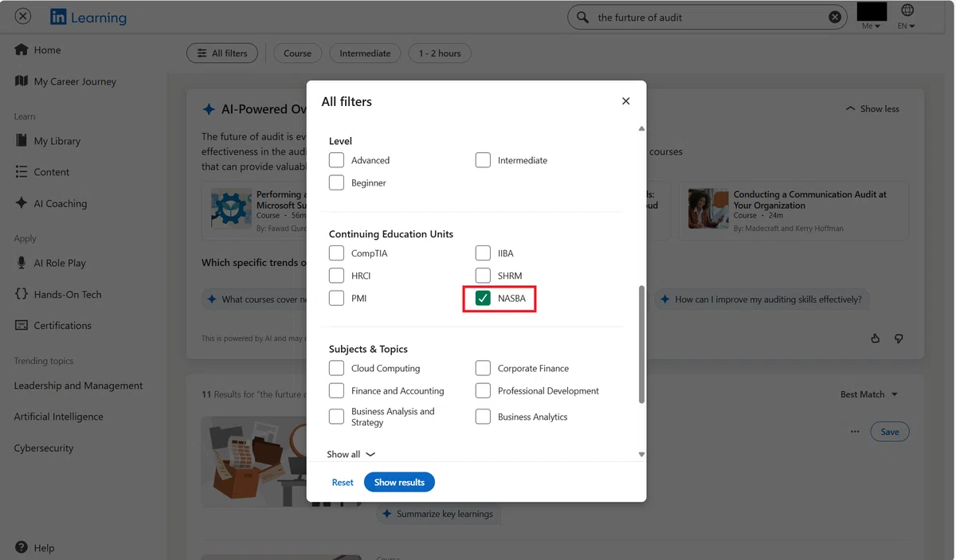Click the LinkedIn Learning logo
This screenshot has height=560, width=956.
pyautogui.click(x=88, y=17)
